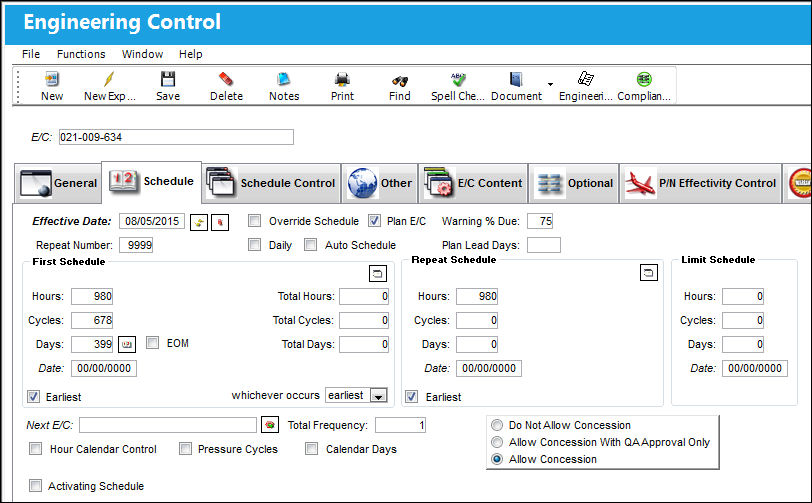Viewport: 812px width, 503px height.
Task: Open the Functions menu
Action: 81,54
